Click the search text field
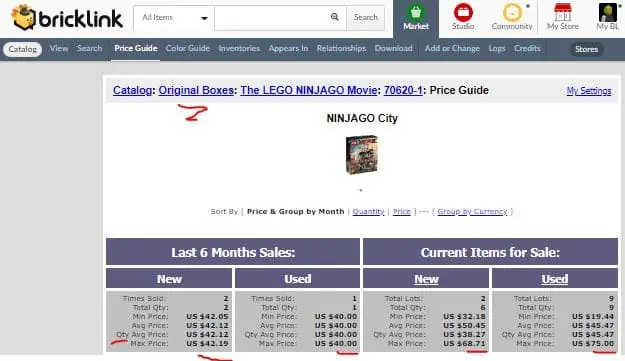This screenshot has height=361, width=625. (272, 18)
